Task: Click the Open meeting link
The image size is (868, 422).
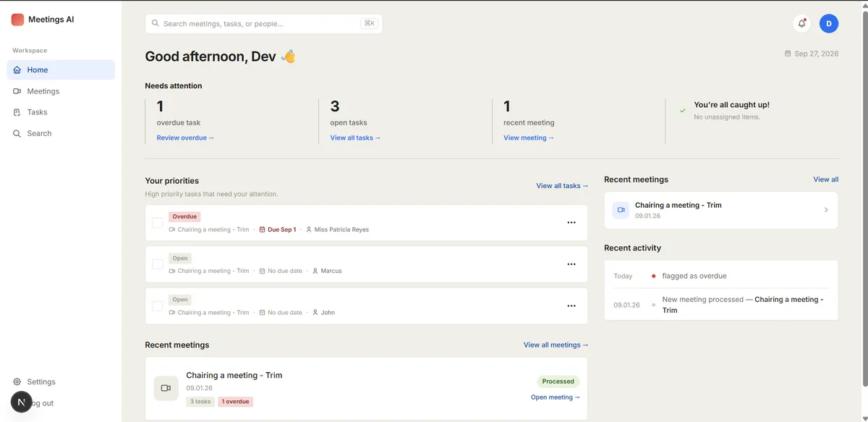Action: pyautogui.click(x=556, y=397)
